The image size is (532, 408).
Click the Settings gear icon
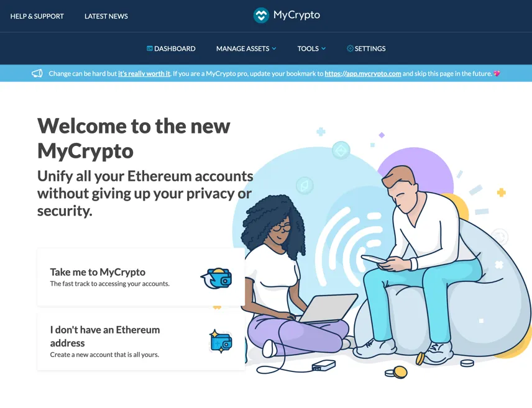[350, 48]
